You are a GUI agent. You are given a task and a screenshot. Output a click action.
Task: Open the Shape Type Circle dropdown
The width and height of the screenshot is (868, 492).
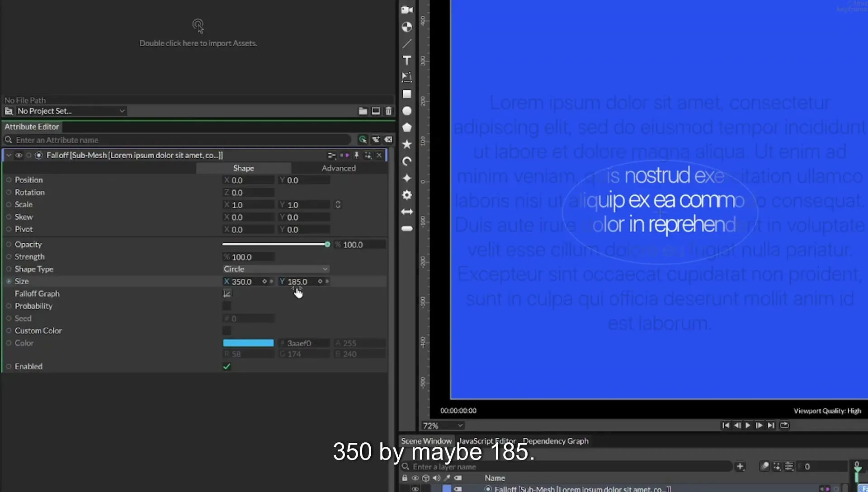click(276, 269)
